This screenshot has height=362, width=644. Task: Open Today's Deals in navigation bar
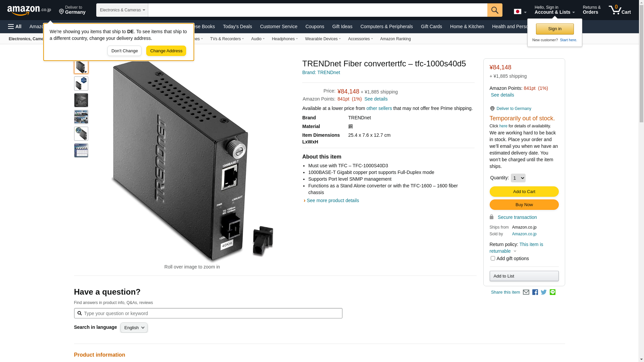237,26
